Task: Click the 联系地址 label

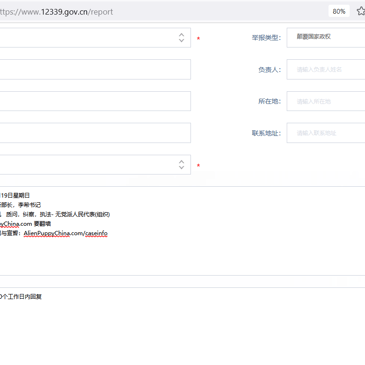Action: point(266,133)
